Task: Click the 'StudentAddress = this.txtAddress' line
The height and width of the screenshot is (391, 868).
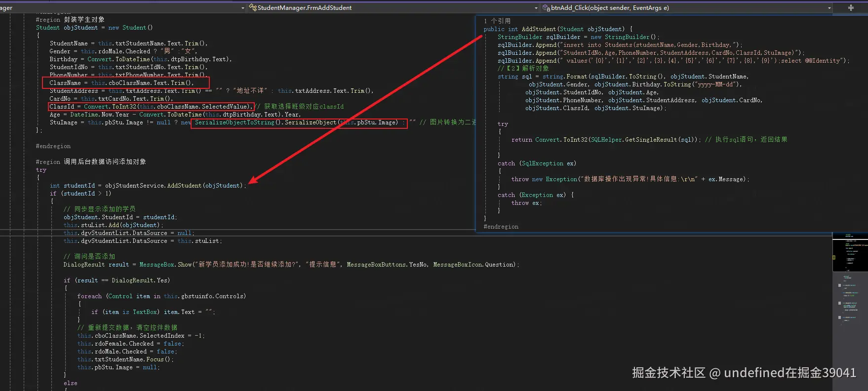Action: 212,91
